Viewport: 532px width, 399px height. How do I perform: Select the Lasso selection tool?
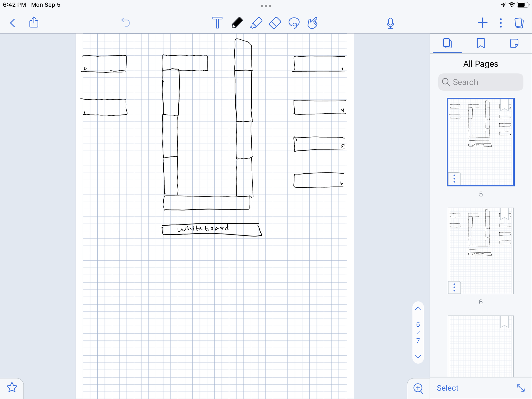294,23
